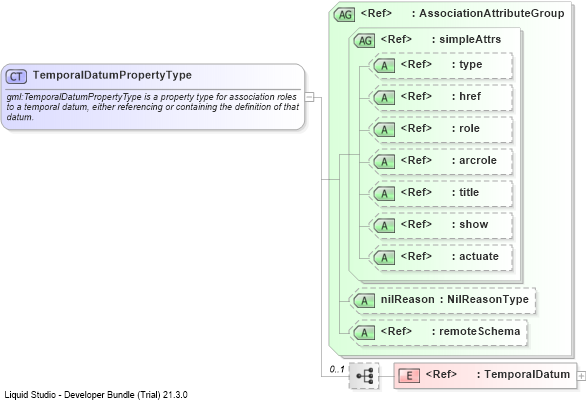The height and width of the screenshot is (400, 586).
Task: Click the AG icon beside simpleAttrs
Action: coord(364,40)
